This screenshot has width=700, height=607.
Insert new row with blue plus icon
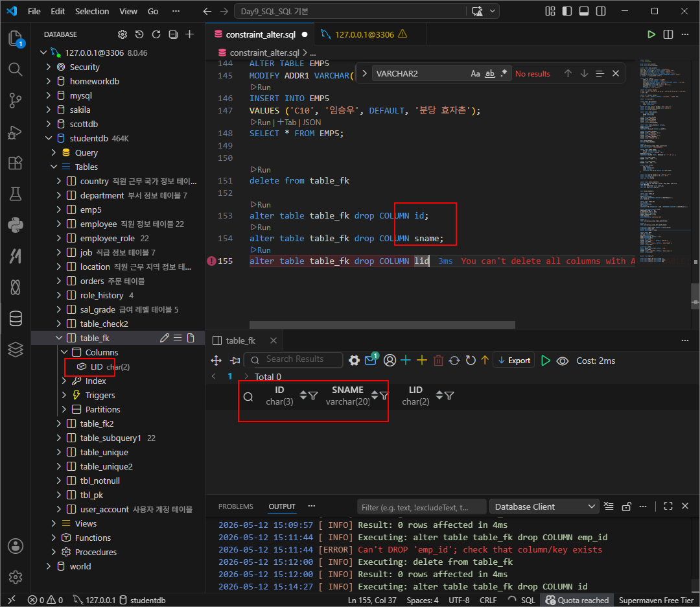[x=405, y=361]
